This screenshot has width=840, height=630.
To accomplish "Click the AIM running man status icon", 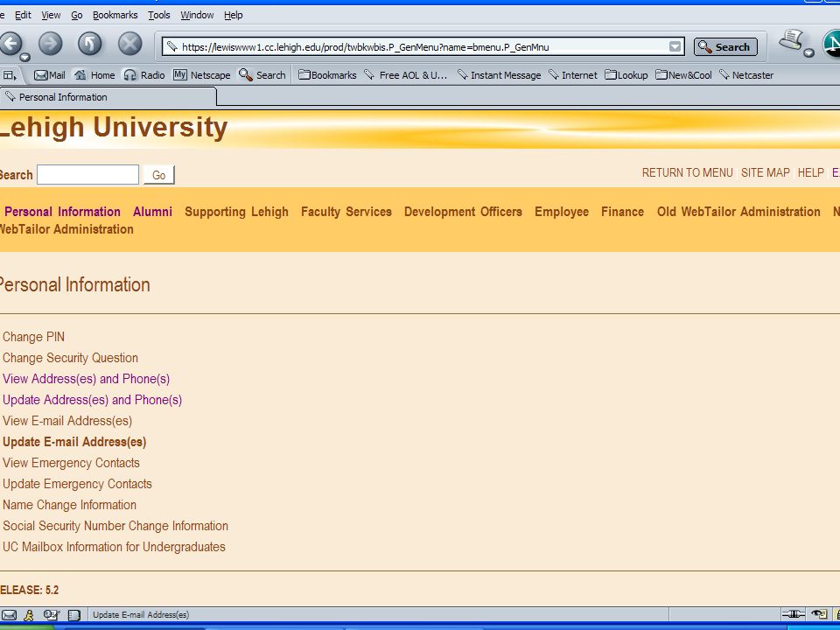I will [x=29, y=614].
